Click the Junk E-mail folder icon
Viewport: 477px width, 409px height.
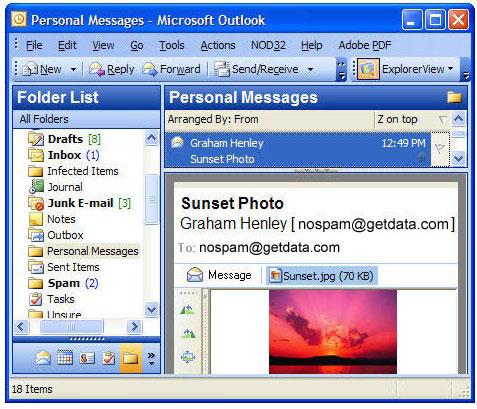point(36,203)
